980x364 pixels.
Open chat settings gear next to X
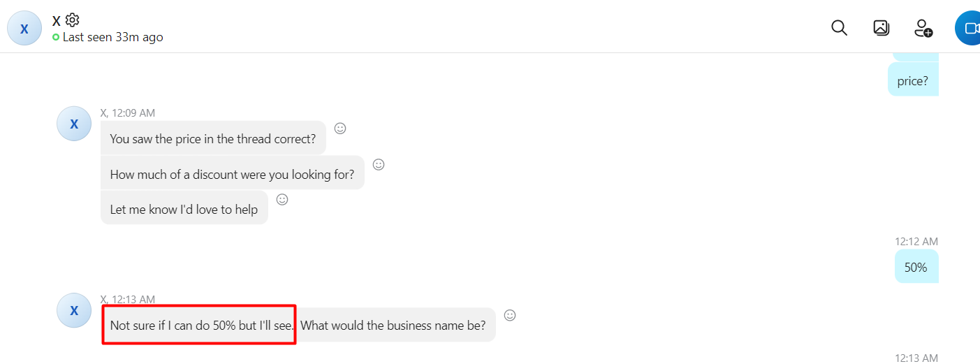click(x=73, y=20)
